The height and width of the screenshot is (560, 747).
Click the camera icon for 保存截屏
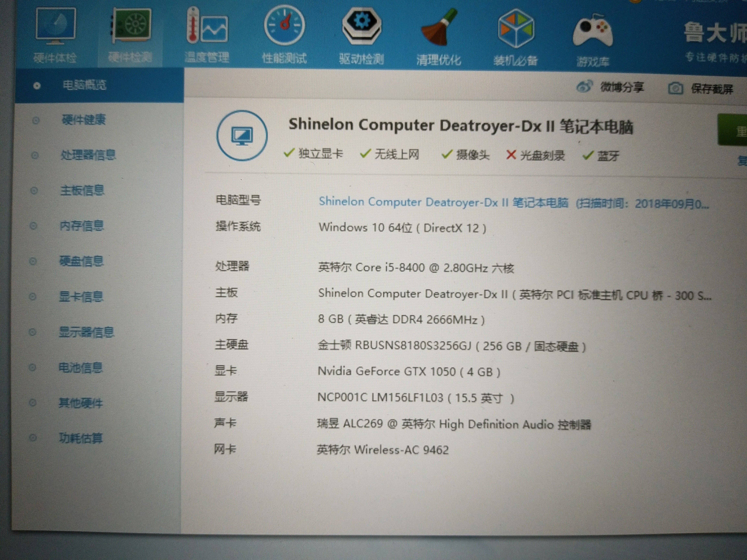[675, 88]
